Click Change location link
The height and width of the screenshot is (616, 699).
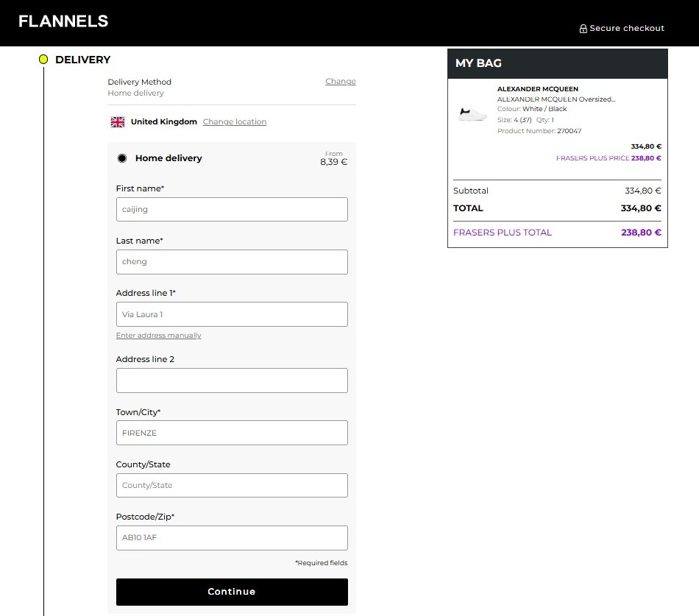click(x=235, y=121)
